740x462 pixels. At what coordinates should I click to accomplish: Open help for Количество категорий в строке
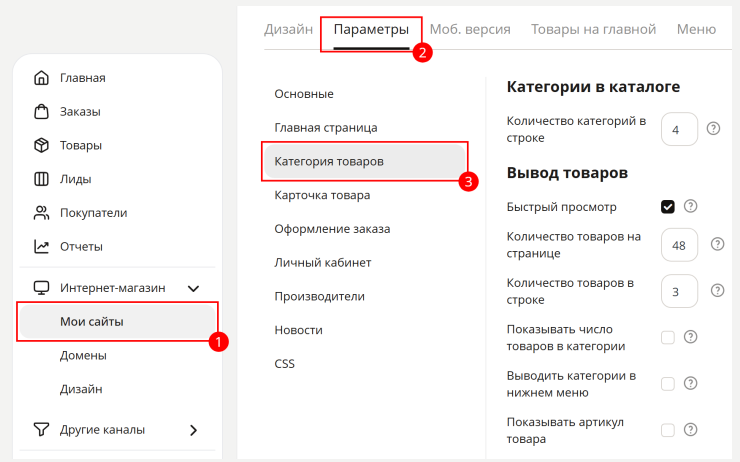click(x=713, y=128)
